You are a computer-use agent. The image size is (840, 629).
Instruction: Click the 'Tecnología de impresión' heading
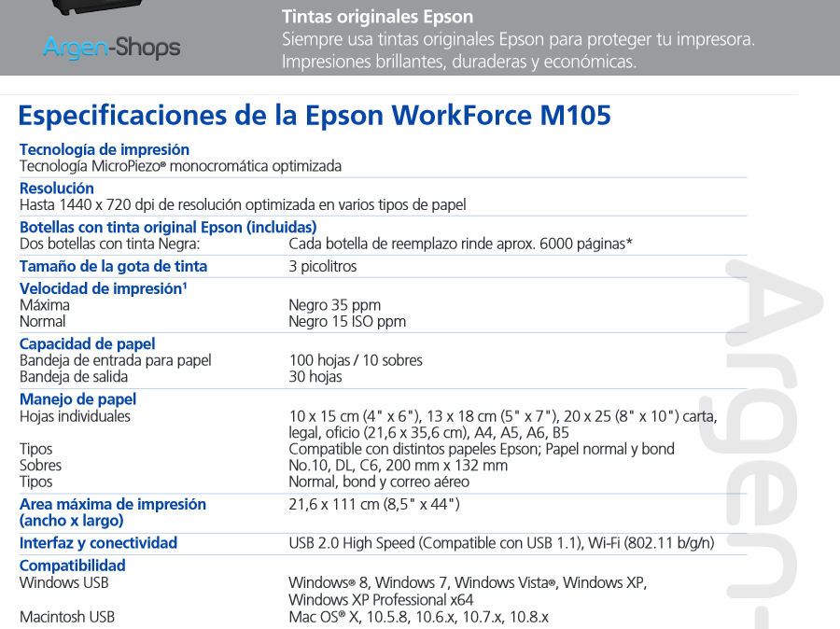[x=105, y=149]
